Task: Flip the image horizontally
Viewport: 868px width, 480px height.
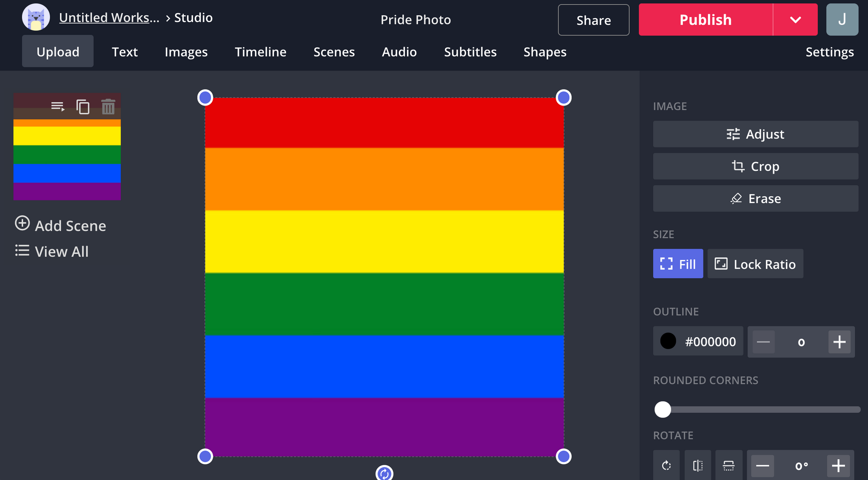Action: pyautogui.click(x=697, y=466)
